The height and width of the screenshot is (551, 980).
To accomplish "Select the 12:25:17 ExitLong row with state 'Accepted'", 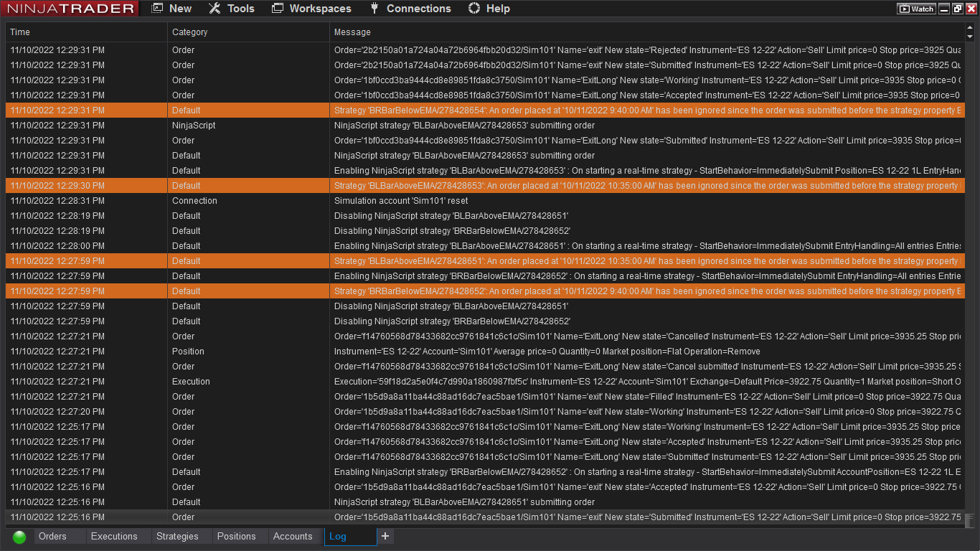I will pyautogui.click(x=485, y=442).
